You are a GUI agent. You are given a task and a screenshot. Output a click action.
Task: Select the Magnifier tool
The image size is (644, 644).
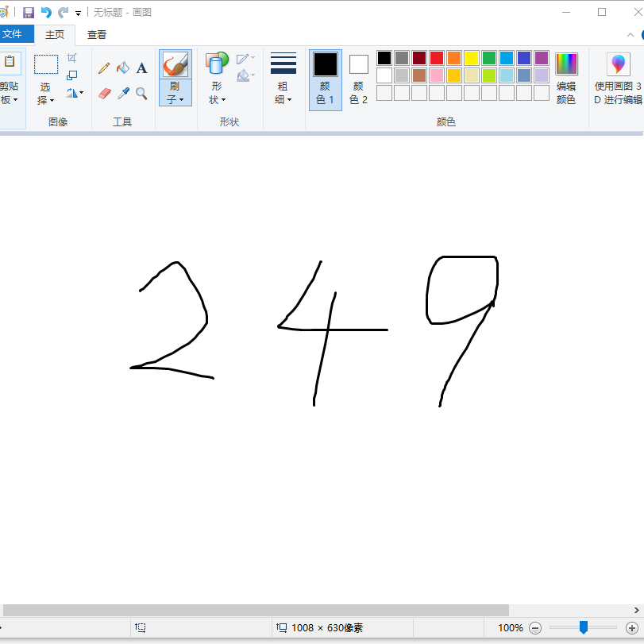pos(142,94)
